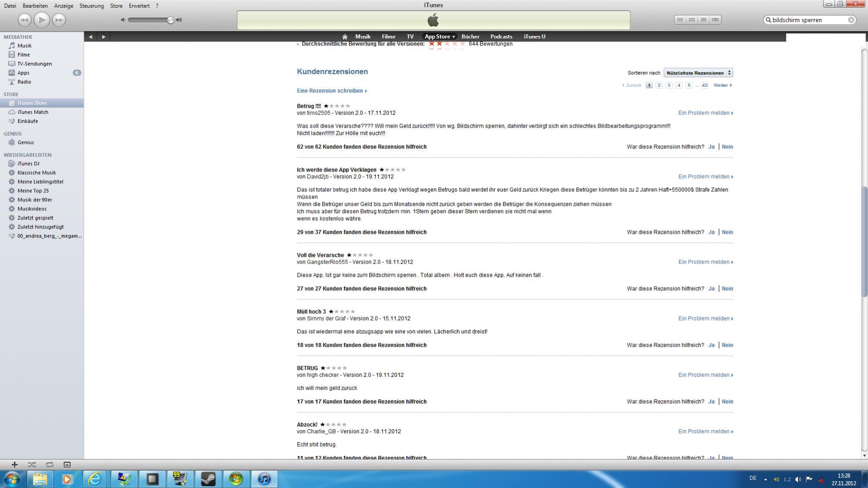Viewport: 868px width, 488px height.
Task: Open the iTunes U store tab
Action: (534, 37)
